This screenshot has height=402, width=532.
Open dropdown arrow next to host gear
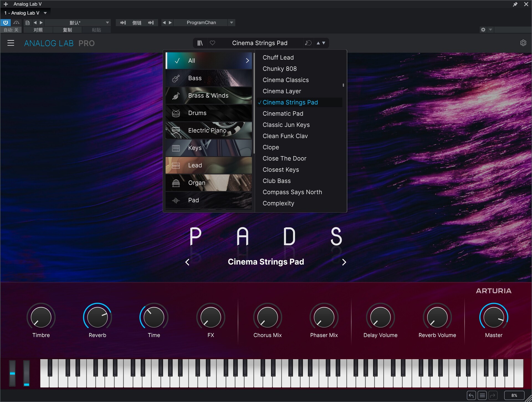coord(490,30)
